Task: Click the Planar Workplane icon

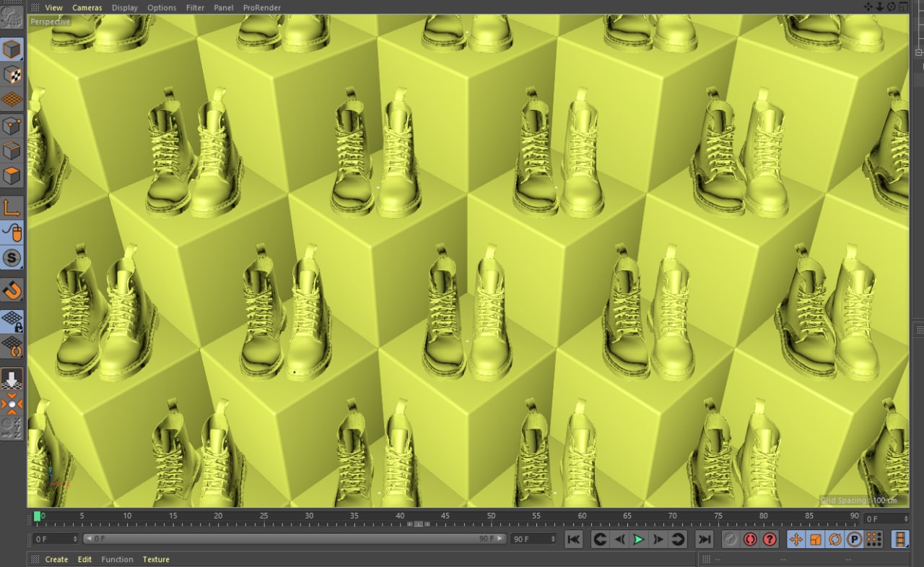Action: coord(12,346)
